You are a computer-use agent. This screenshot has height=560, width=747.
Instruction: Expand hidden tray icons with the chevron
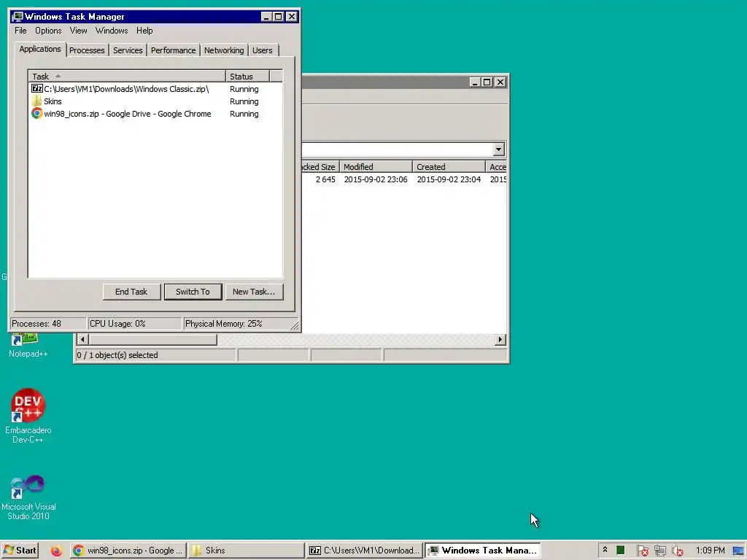(605, 550)
